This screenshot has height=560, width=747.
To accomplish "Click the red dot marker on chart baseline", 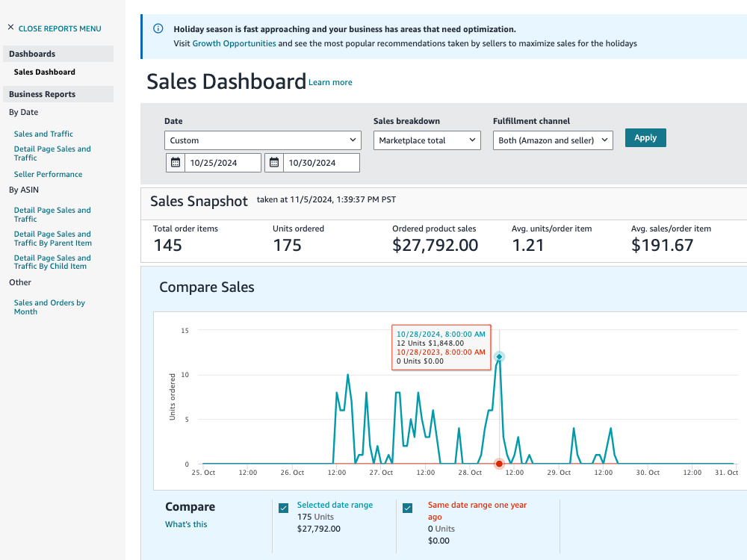I will coord(499,464).
